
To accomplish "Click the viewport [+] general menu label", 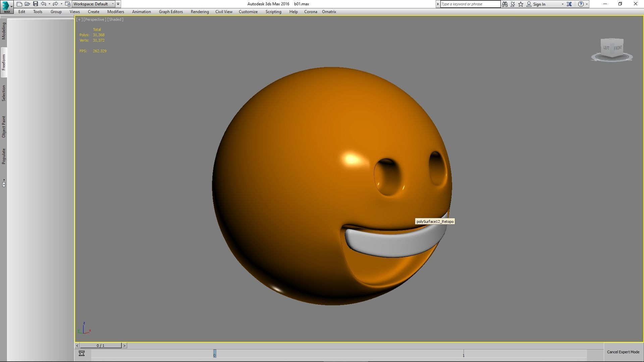I will (79, 19).
